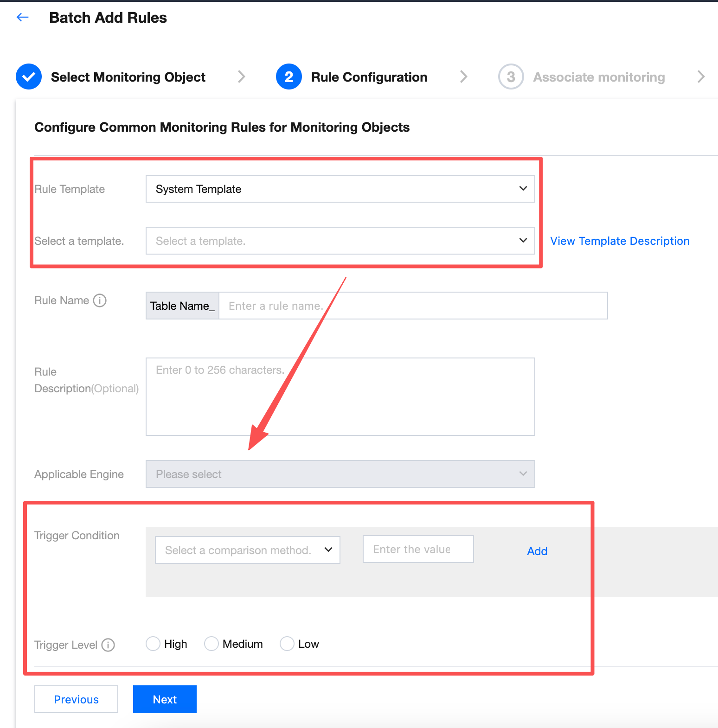Viewport: 718px width, 728px height.
Task: Click chevron after Select Monitoring Object step
Action: pyautogui.click(x=241, y=77)
